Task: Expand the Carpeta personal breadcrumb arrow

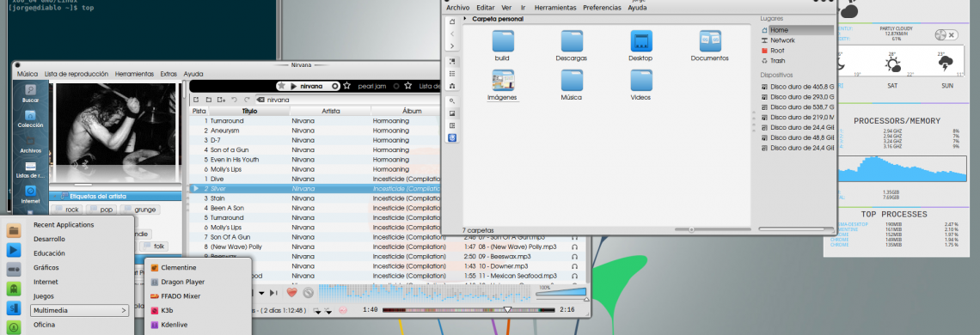Action: 466,19
